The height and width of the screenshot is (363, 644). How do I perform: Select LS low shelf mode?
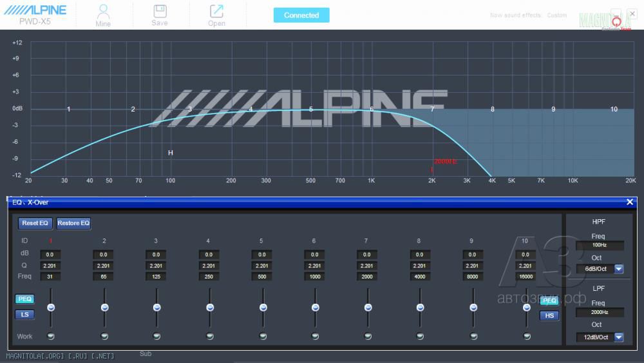click(24, 315)
